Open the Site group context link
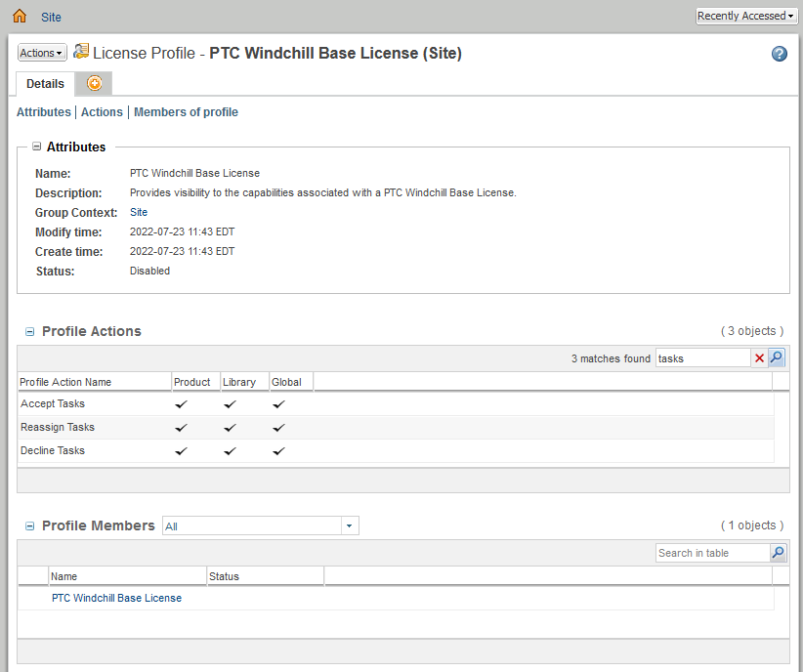Screen dimensions: 803x672 tap(139, 212)
